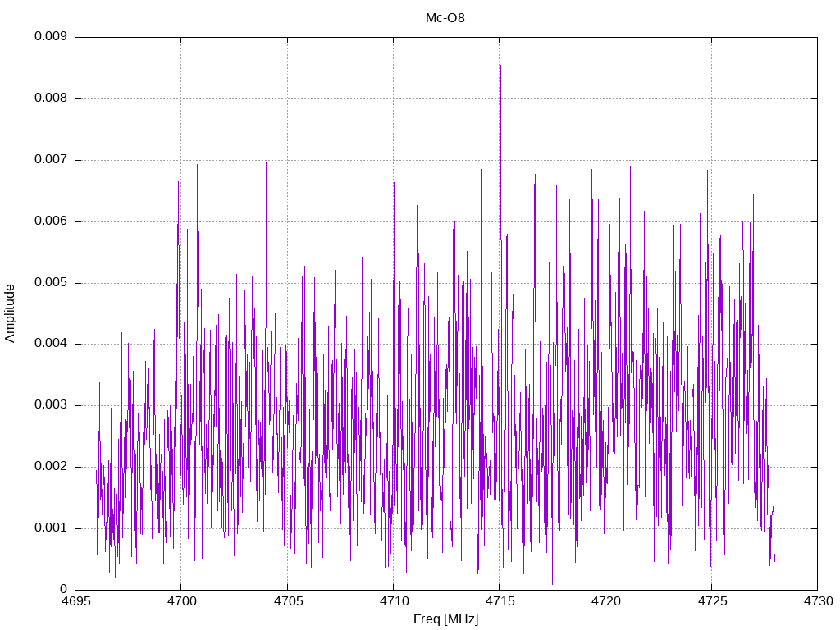
Task: Click the 4725 x-axis tick label
Action: (712, 601)
